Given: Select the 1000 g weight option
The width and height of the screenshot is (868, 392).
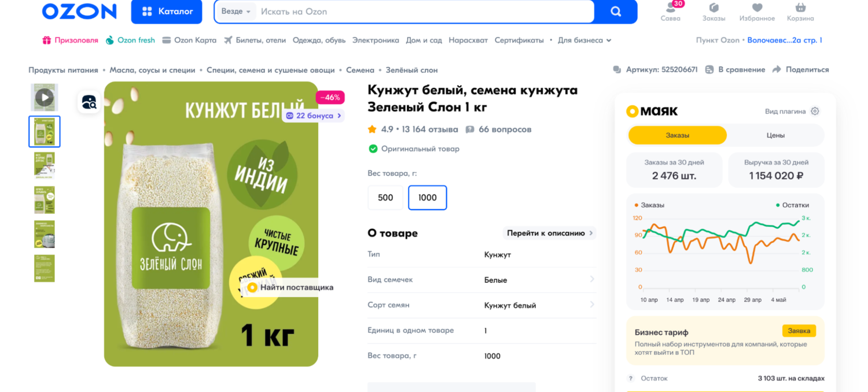Looking at the screenshot, I should coord(428,197).
